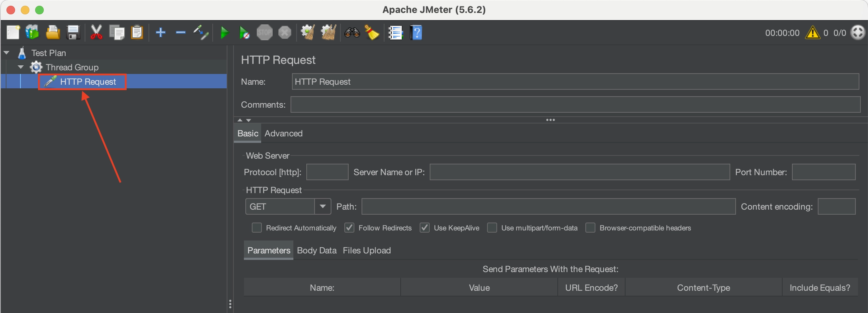Select HTTP Request in the tree
Image resolution: width=868 pixels, height=313 pixels.
[x=88, y=81]
